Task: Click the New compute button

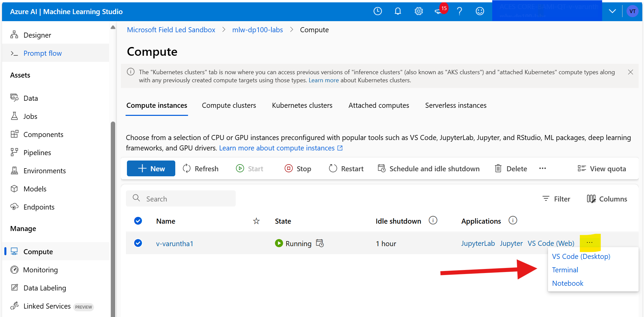Action: tap(151, 168)
